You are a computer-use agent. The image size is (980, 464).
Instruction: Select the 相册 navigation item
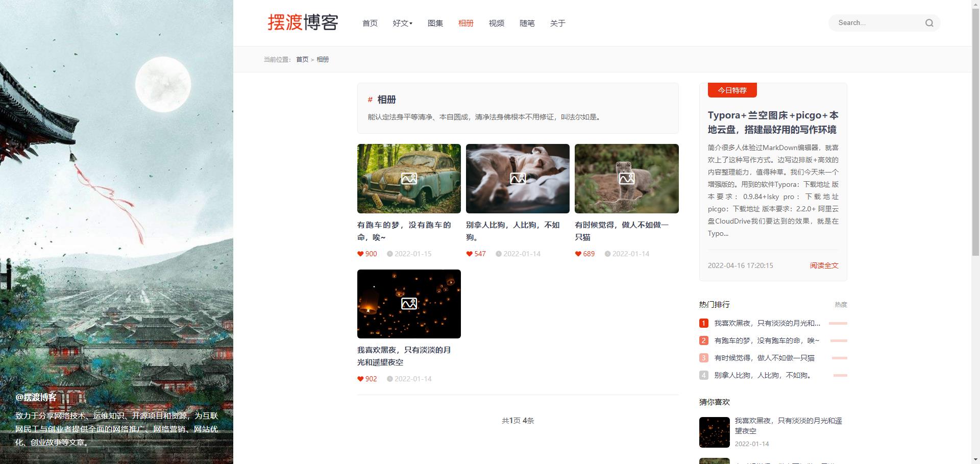(x=465, y=23)
